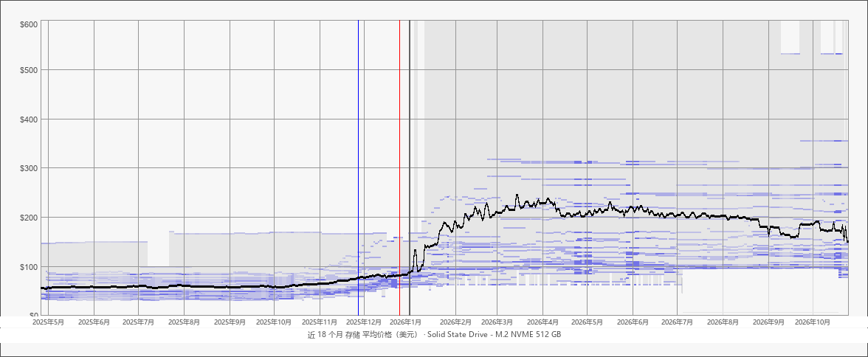
Task: Click the red vertical marker line
Action: coord(400,167)
